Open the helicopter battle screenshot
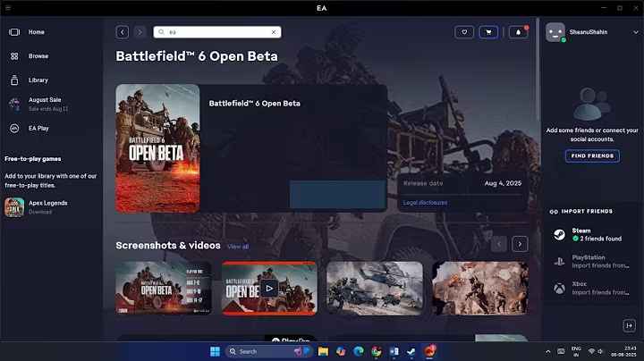 pyautogui.click(x=375, y=289)
